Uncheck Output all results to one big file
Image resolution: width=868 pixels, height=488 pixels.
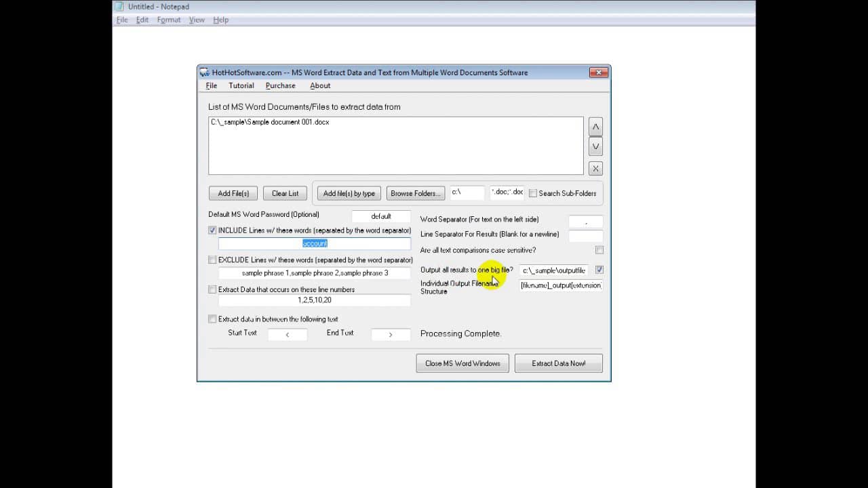pyautogui.click(x=599, y=270)
